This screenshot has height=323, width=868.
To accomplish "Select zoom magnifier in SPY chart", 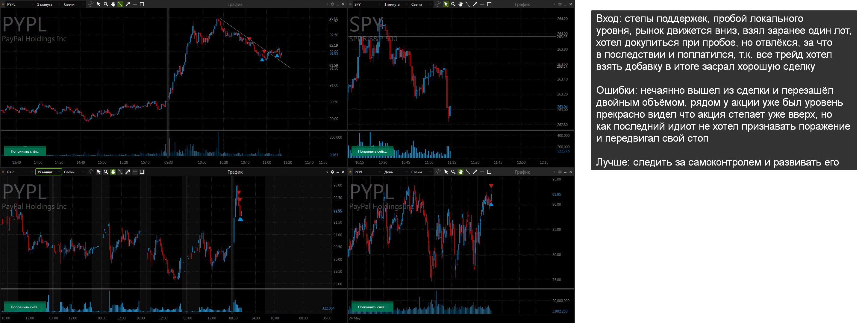I will [x=453, y=4].
